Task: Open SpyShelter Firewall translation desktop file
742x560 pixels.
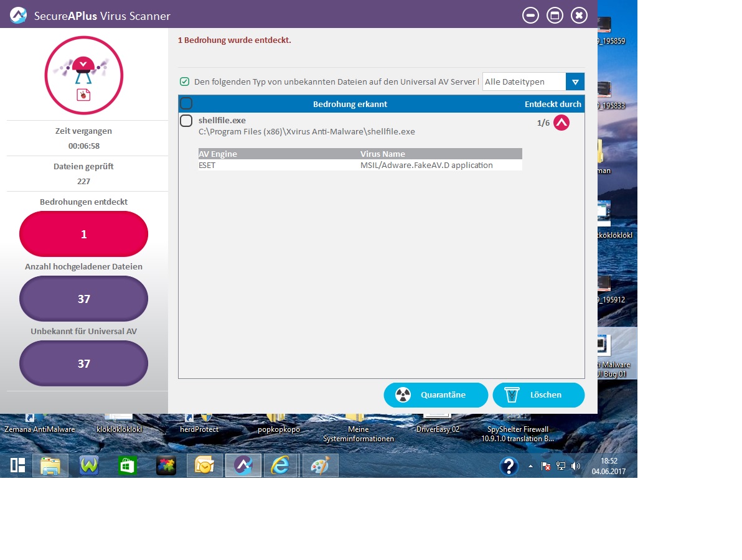Action: (x=518, y=429)
